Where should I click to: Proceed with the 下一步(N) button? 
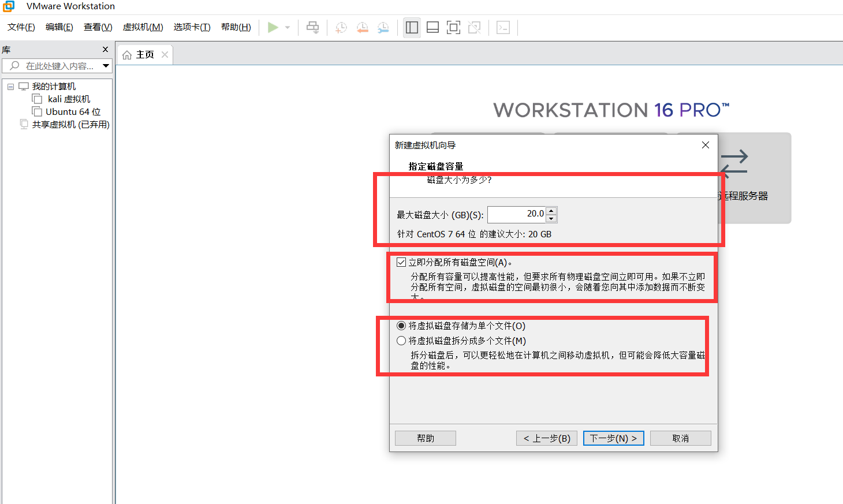pyautogui.click(x=613, y=438)
